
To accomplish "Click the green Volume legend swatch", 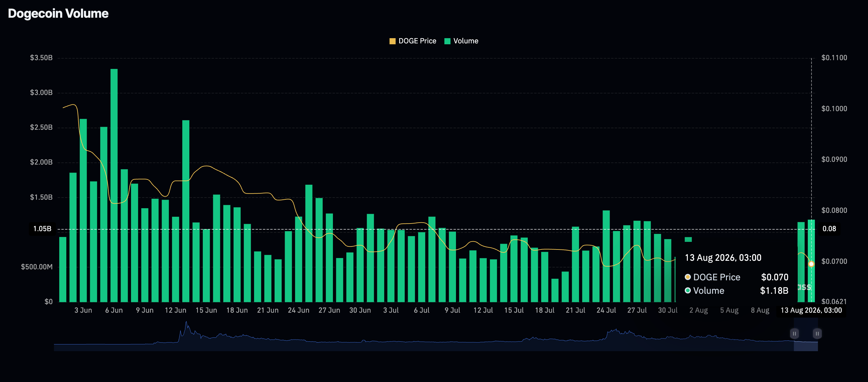I will 447,41.
